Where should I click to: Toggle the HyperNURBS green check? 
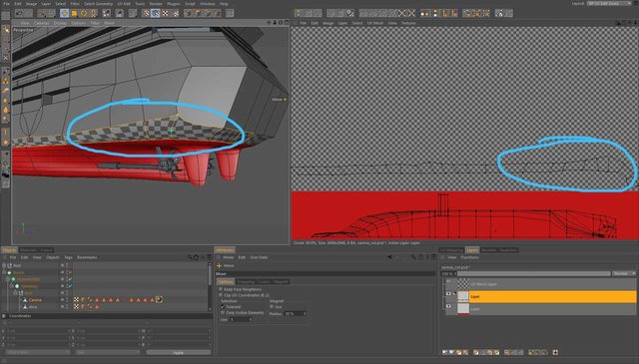pyautogui.click(x=70, y=279)
